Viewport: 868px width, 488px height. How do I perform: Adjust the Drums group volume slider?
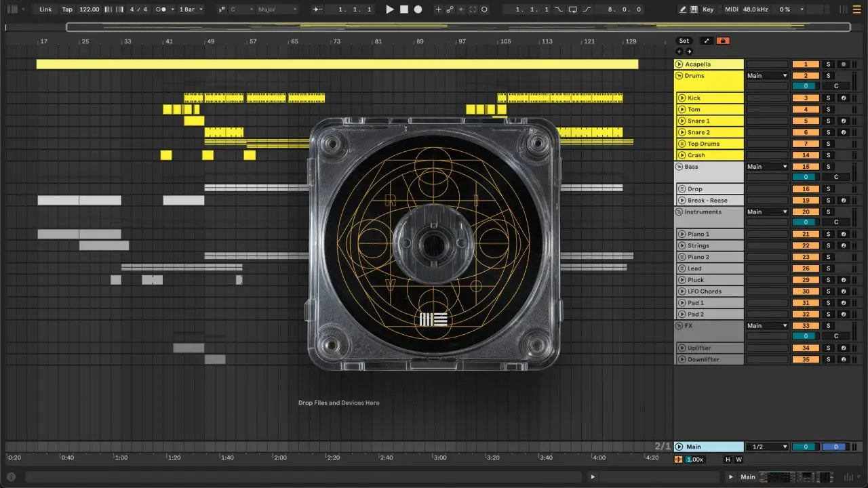806,86
